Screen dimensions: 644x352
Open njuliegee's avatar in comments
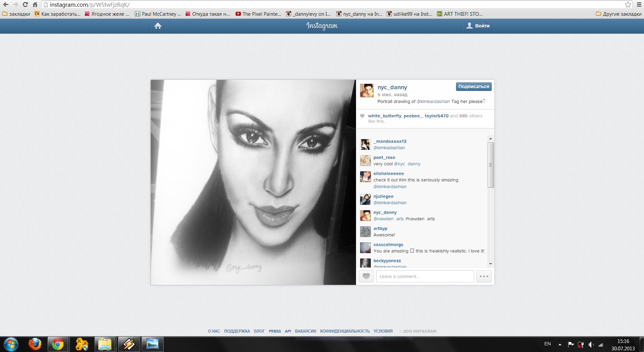pyautogui.click(x=365, y=199)
